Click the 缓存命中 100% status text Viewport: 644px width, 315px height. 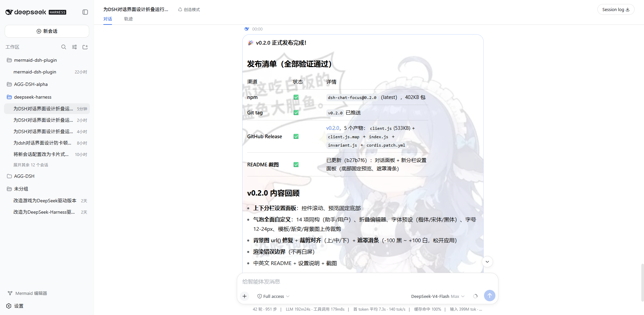tap(428, 309)
